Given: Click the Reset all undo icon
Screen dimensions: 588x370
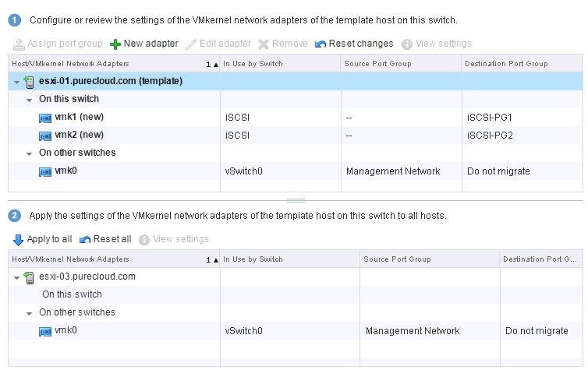Looking at the screenshot, I should (85, 240).
